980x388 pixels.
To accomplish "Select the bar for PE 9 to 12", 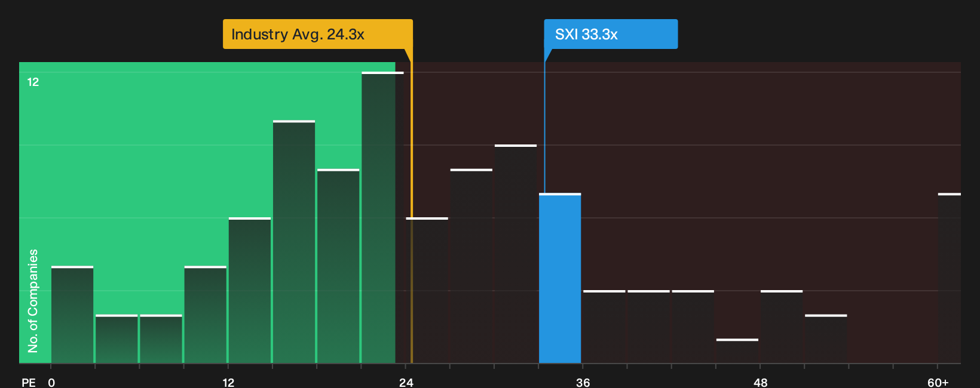I will (206, 315).
